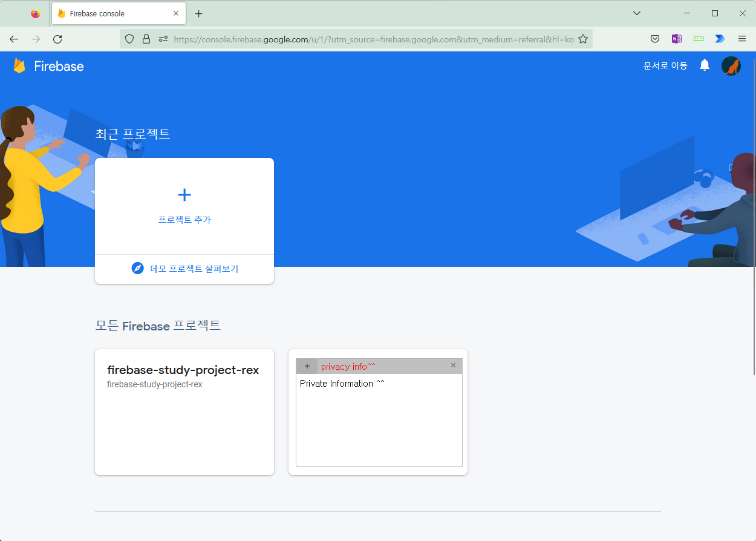756x541 pixels.
Task: Click plus button on privacy info note
Action: [x=307, y=366]
